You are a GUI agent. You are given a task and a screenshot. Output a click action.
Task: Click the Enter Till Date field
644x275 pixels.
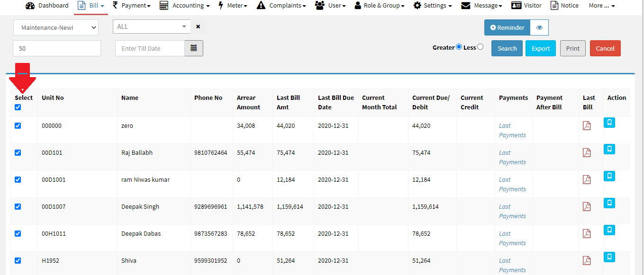[150, 48]
